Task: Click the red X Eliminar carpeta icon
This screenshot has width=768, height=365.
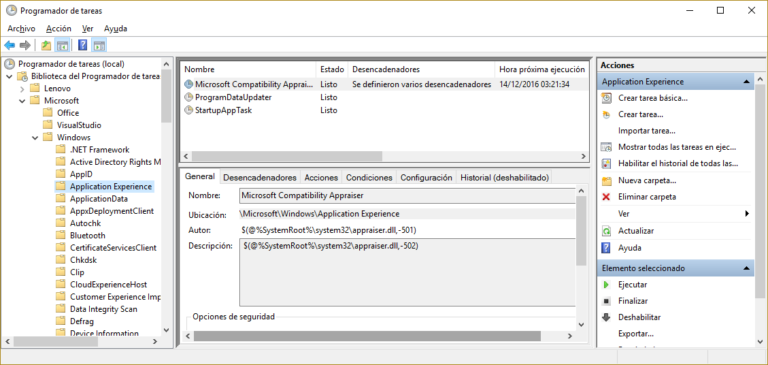Action: [606, 197]
